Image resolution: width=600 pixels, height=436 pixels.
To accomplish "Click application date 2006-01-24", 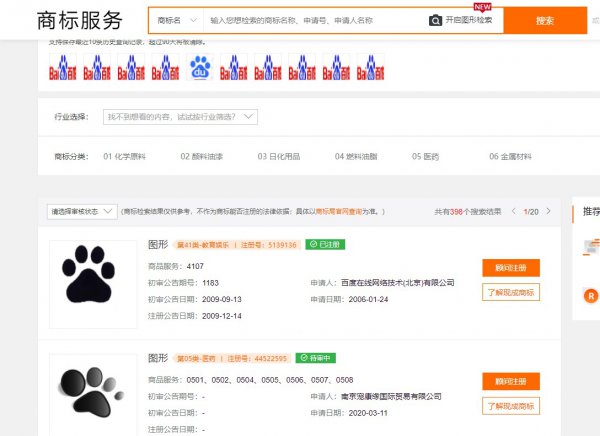I will click(368, 299).
